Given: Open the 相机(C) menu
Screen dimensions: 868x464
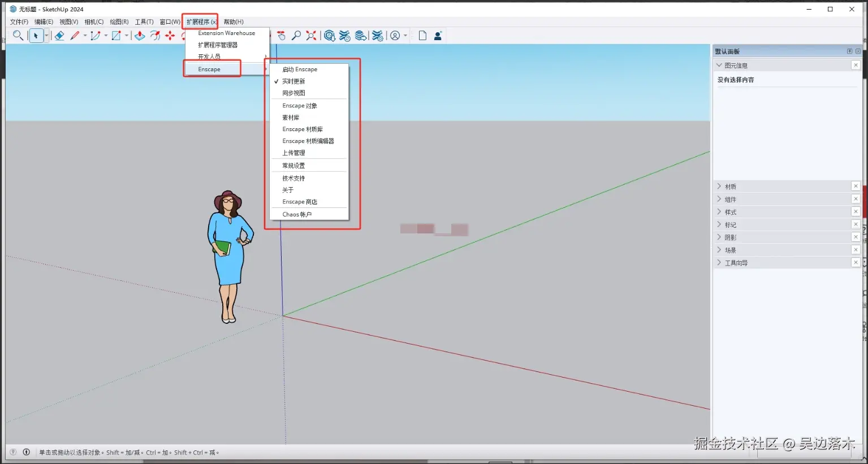Looking at the screenshot, I should (94, 22).
